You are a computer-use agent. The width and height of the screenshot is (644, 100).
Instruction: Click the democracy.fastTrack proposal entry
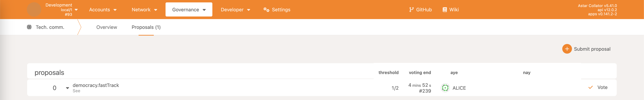96,85
